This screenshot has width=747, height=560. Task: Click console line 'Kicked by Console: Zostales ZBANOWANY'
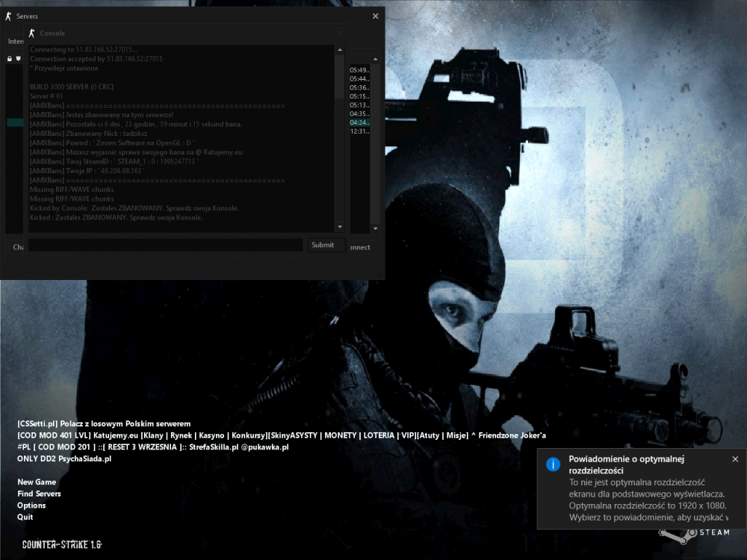tap(134, 208)
